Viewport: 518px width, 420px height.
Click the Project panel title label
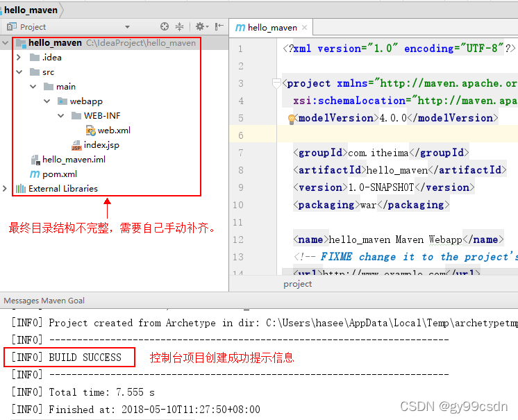(x=33, y=27)
